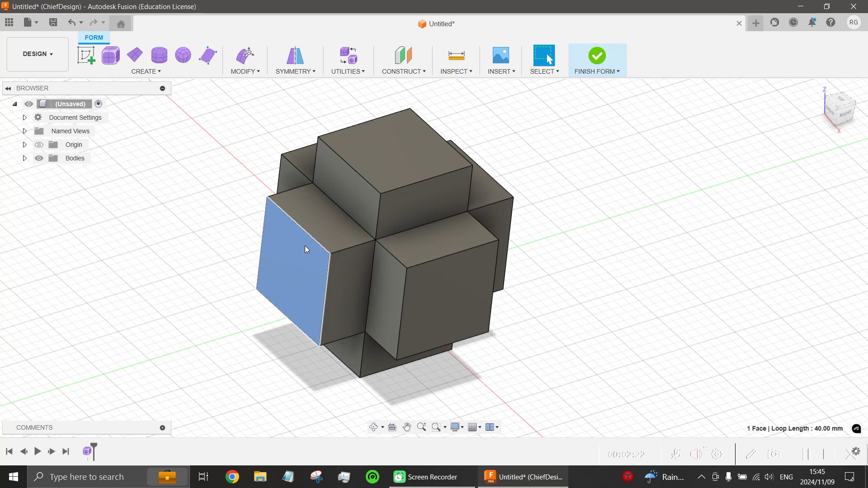Click the Undo arrow icon
Viewport: 868px width, 488px height.
point(71,22)
